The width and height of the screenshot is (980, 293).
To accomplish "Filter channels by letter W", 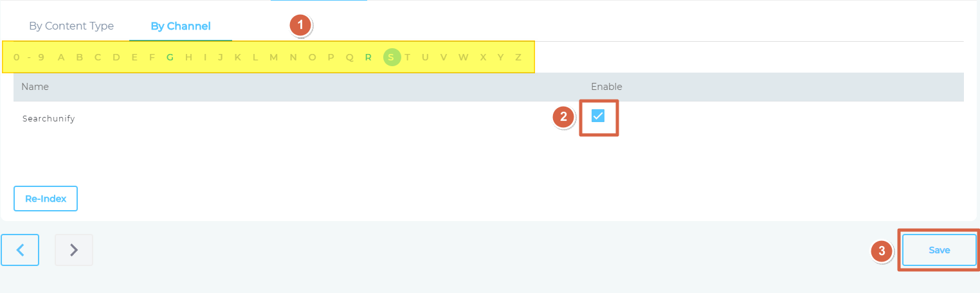I will click(x=464, y=57).
